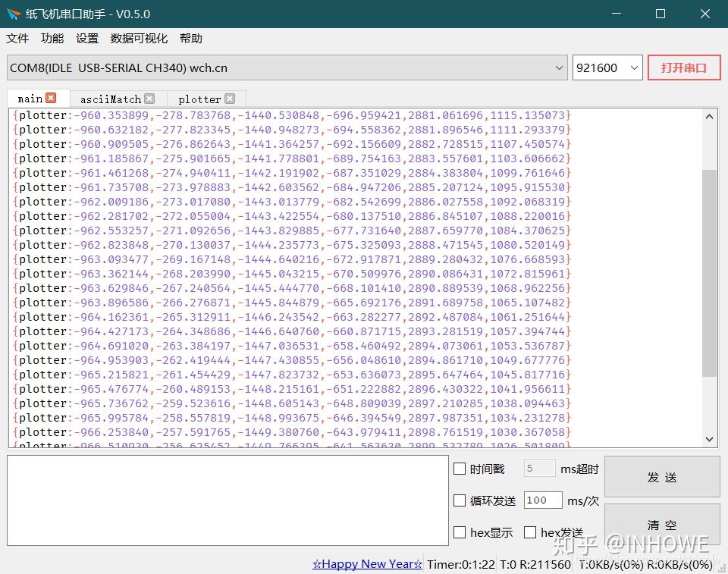Click the ms超时 value field showing 5
The width and height of the screenshot is (728, 574).
click(539, 468)
